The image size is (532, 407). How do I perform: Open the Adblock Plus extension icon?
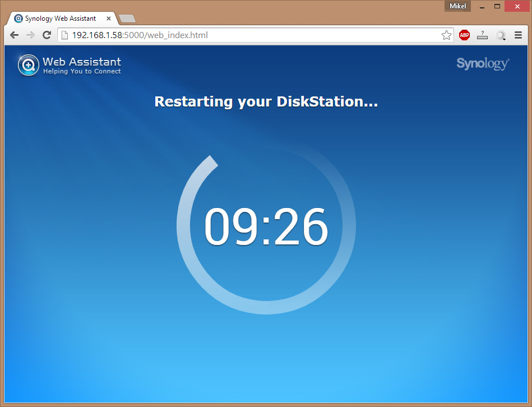coord(465,35)
